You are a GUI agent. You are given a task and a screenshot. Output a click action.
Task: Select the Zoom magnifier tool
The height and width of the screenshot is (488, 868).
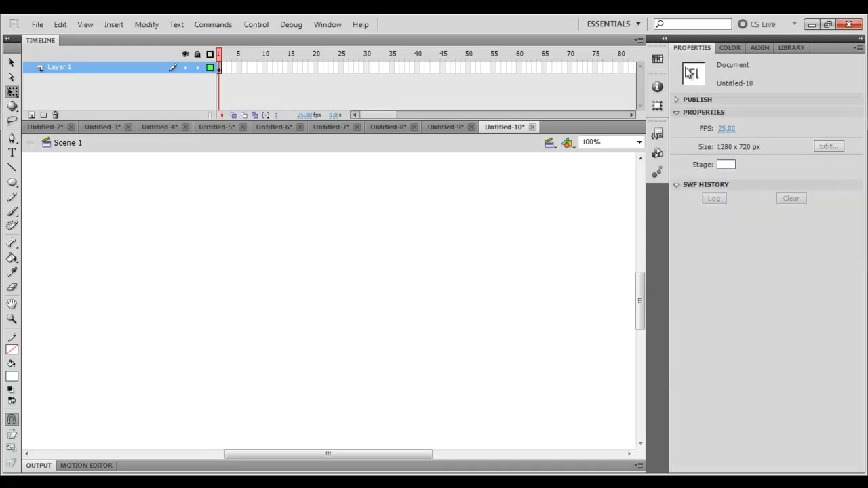pos(12,319)
